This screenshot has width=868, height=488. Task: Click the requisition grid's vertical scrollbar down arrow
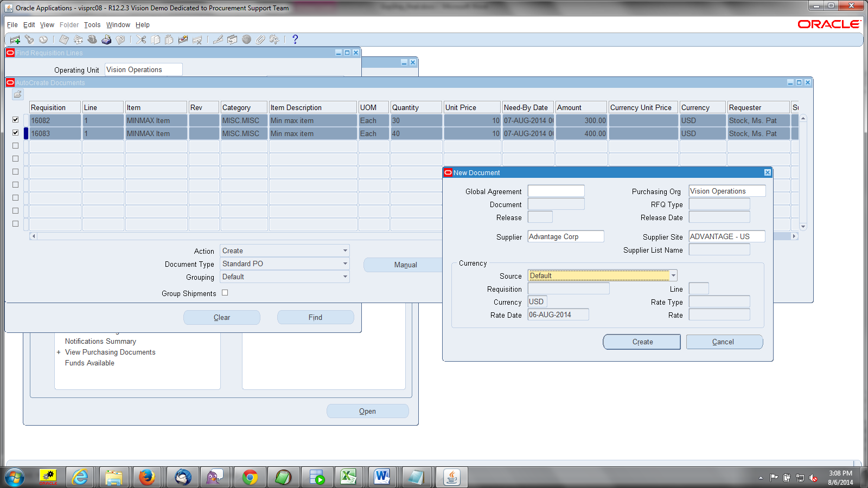803,227
